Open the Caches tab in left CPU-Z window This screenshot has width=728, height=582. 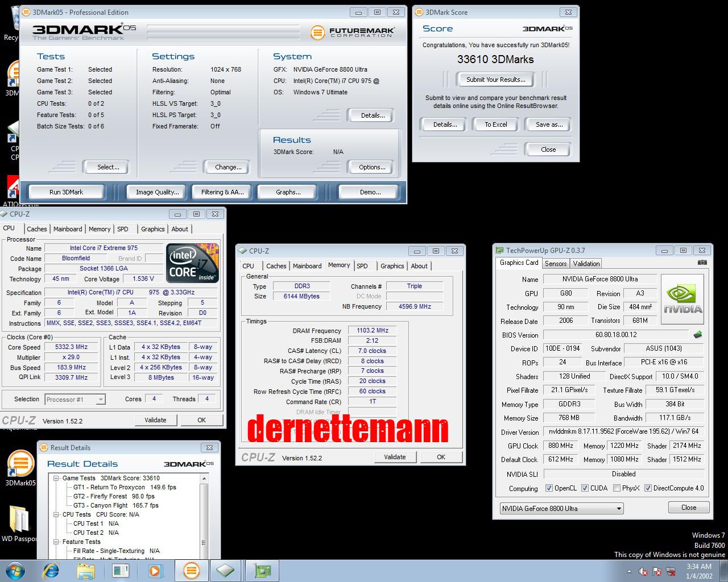[37, 229]
